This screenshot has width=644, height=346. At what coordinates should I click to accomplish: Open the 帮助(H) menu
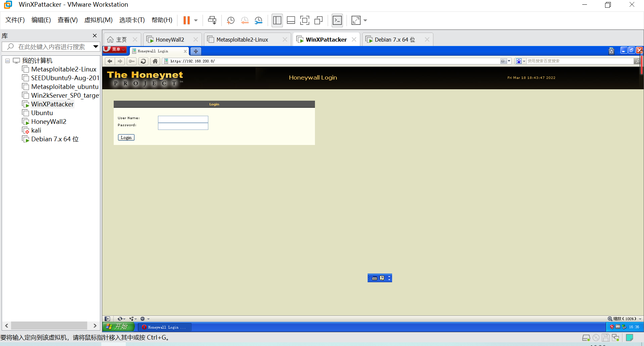(162, 20)
